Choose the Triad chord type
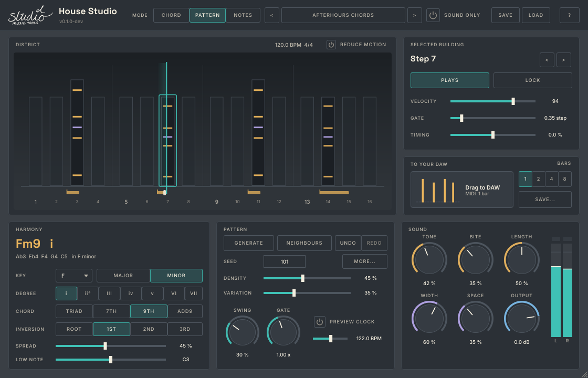 point(74,311)
